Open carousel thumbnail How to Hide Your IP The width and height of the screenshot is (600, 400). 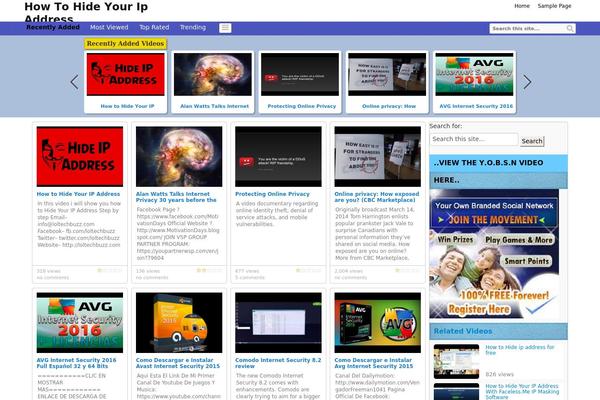pos(126,74)
